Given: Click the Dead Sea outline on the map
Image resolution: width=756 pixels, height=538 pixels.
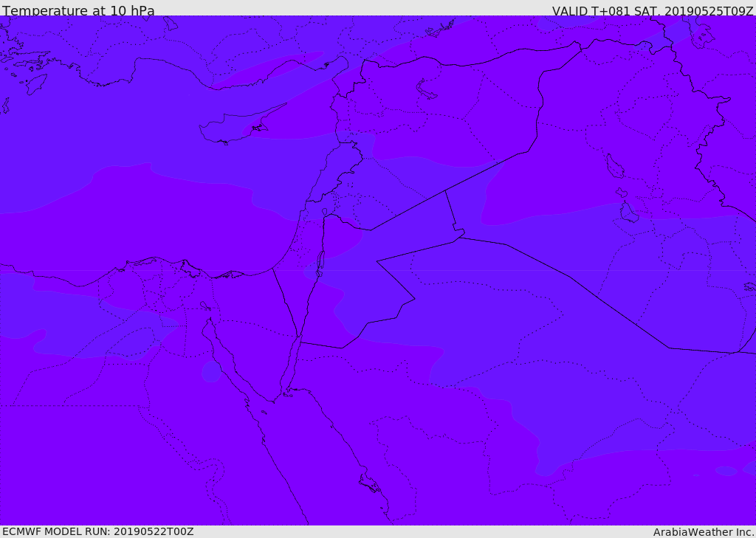Looking at the screenshot, I should point(320,265).
